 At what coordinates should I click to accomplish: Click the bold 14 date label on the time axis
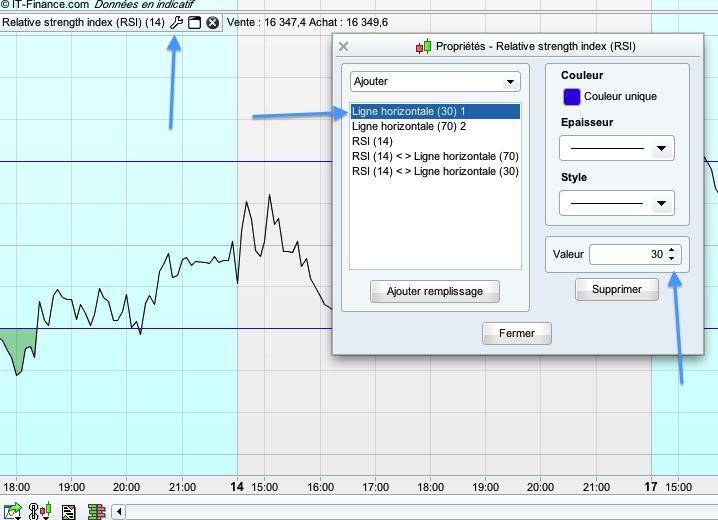(x=237, y=487)
